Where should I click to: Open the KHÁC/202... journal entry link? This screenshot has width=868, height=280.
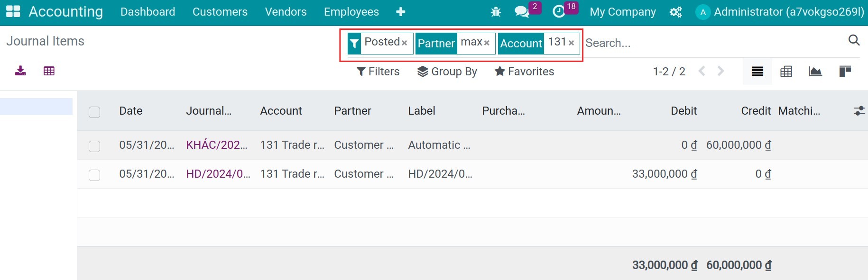tap(217, 145)
